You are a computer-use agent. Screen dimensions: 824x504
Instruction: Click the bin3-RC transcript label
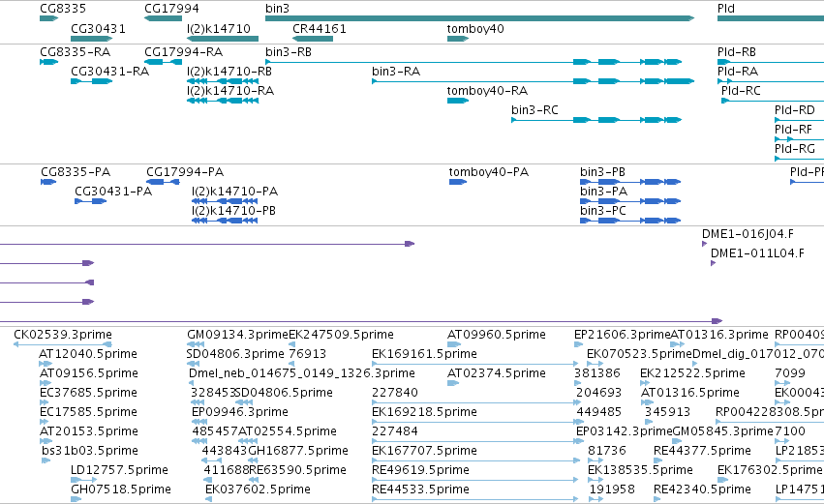(x=534, y=110)
